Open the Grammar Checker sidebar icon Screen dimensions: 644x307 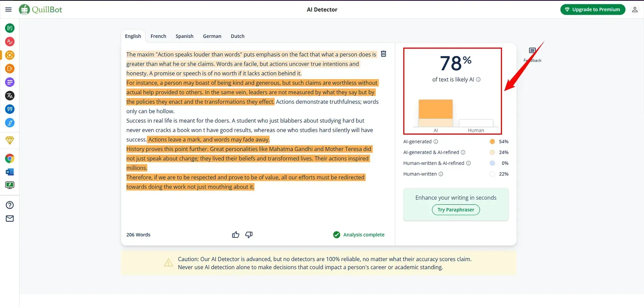(10, 42)
